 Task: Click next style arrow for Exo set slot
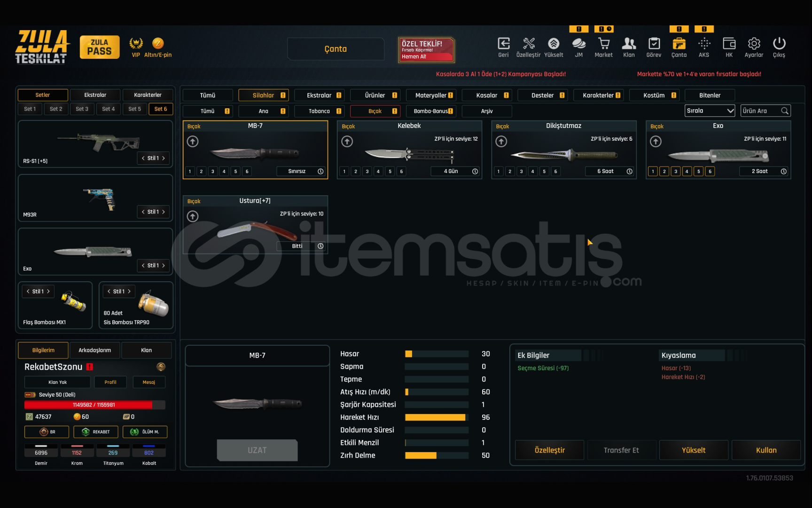pos(164,265)
